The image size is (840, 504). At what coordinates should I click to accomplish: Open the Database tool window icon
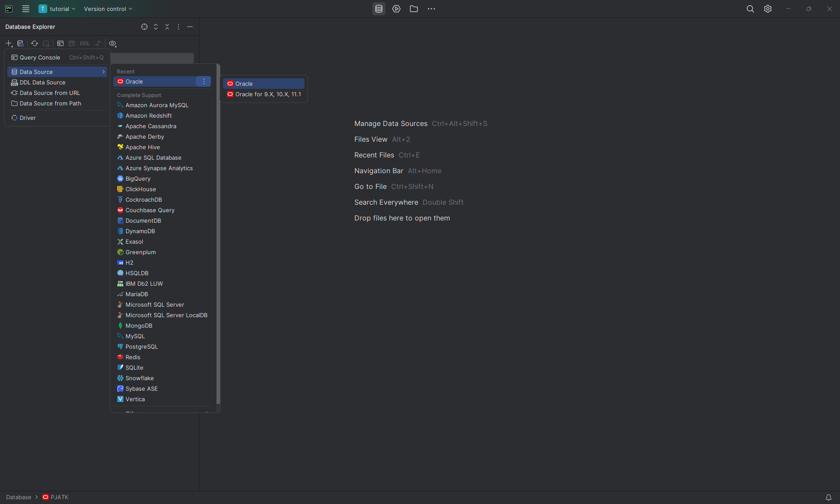pyautogui.click(x=379, y=9)
